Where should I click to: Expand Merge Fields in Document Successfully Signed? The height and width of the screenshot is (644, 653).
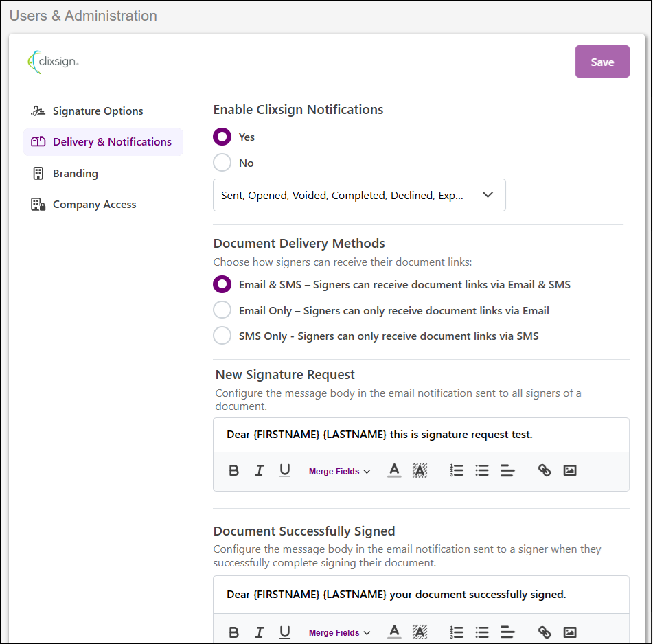tap(339, 633)
